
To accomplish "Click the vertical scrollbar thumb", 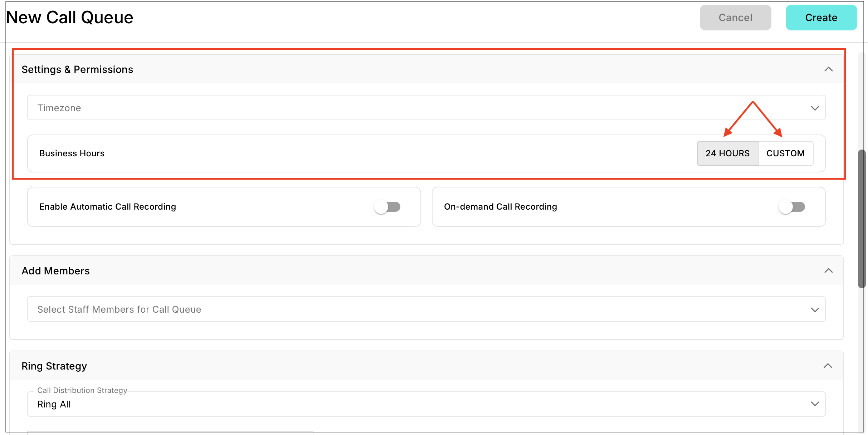I will tap(862, 218).
